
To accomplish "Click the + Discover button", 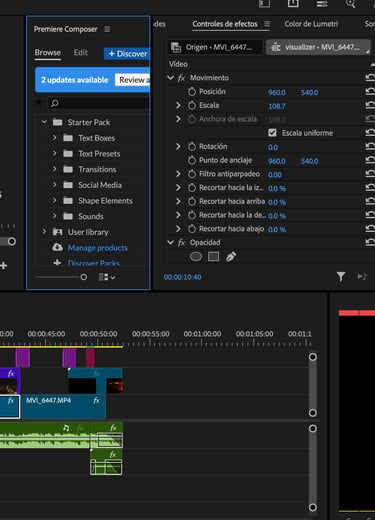I will click(127, 54).
